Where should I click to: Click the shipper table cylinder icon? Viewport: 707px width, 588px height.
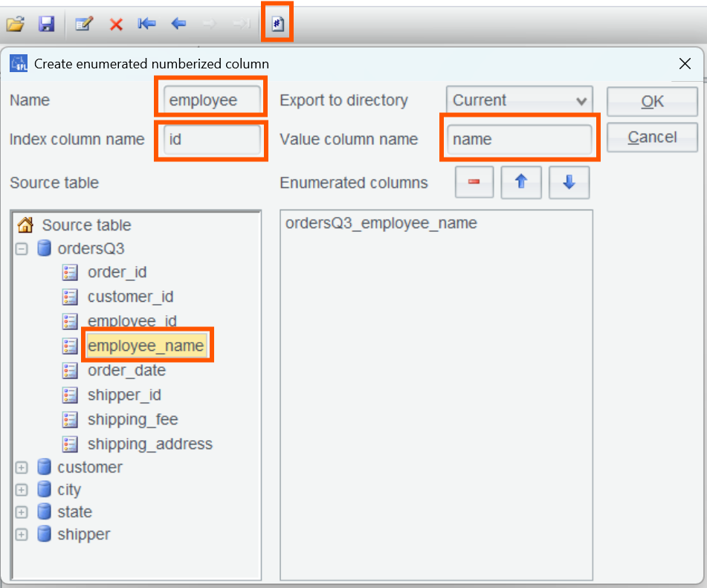[44, 534]
